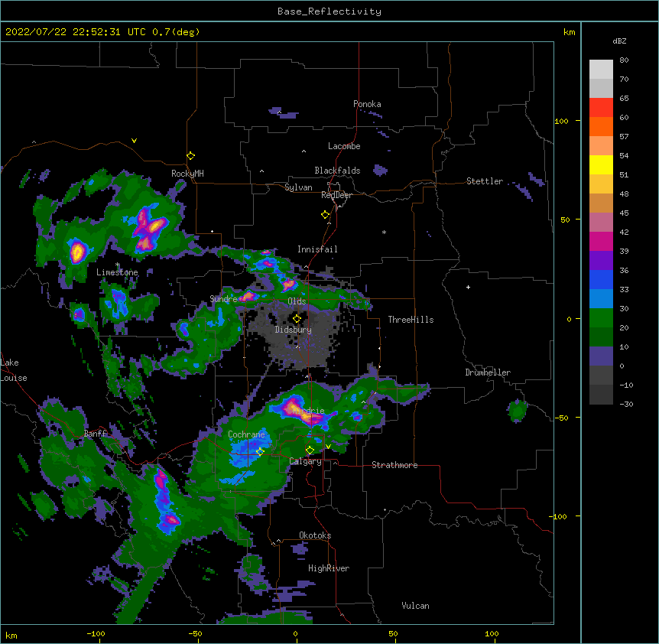Choose the dark blue 33–36 dBZ legend swatch
Image resolution: width=659 pixels, height=644 pixels.
[x=601, y=279]
